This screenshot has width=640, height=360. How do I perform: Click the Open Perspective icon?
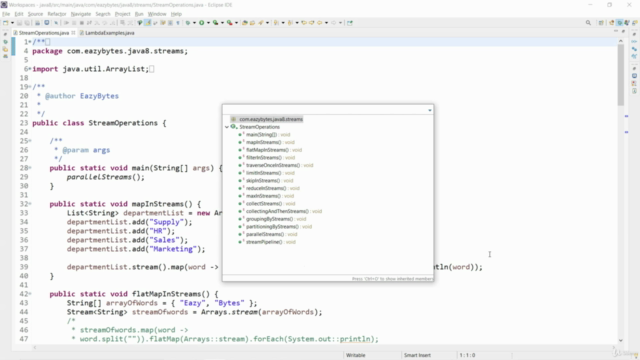(x=601, y=23)
